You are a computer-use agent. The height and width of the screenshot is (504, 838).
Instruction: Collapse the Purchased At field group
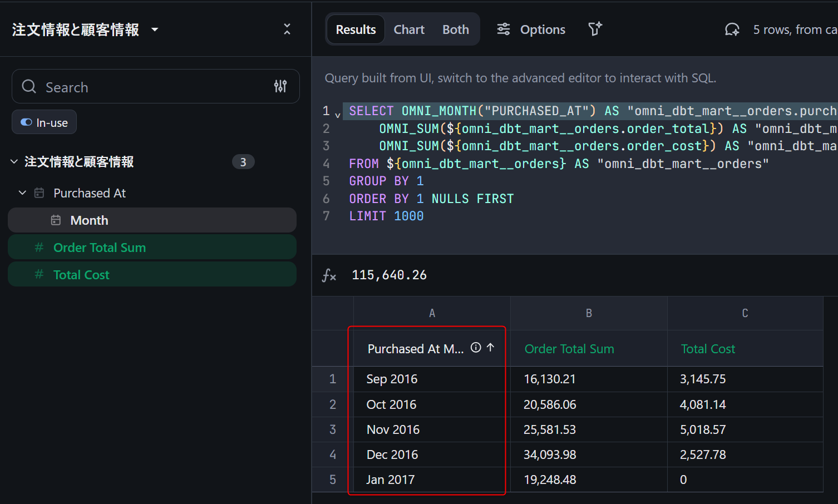23,193
